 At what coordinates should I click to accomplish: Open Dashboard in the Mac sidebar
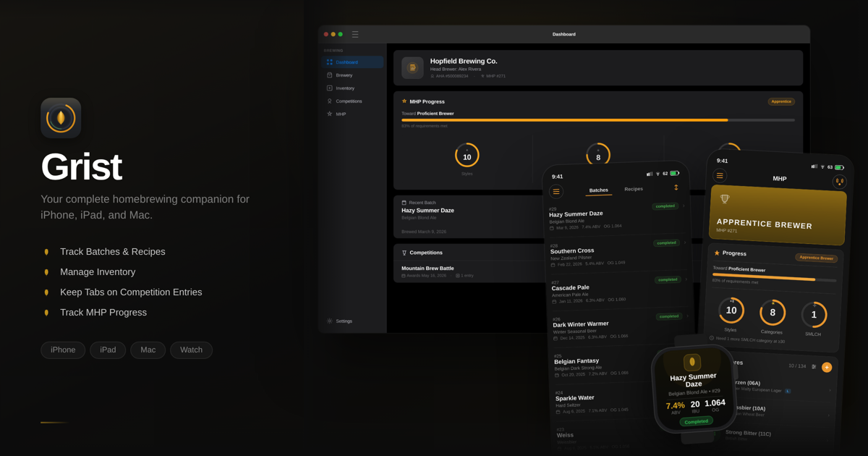pyautogui.click(x=352, y=62)
